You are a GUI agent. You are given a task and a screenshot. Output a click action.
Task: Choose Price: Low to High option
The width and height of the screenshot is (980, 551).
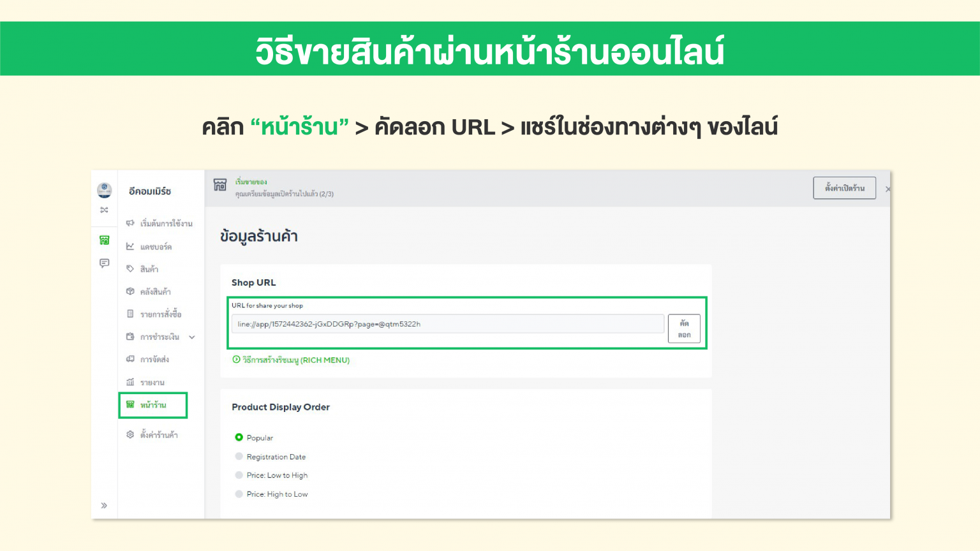(239, 475)
